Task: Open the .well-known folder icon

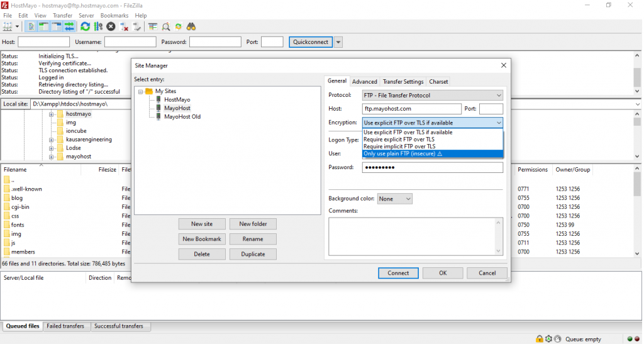Action: pyautogui.click(x=6, y=189)
